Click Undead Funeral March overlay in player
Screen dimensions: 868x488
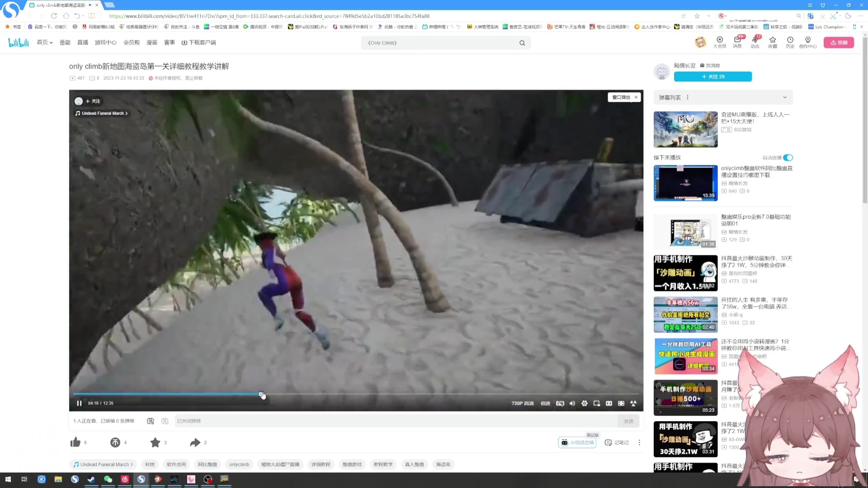point(102,113)
